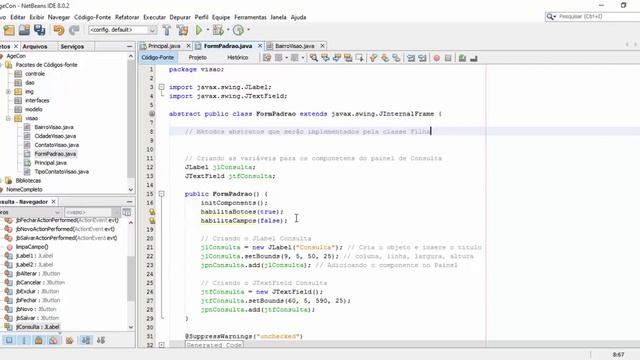Viewport: 640px width, 360px height.
Task: Click the Uncomment editor toolbar icon
Action: (x=473, y=58)
